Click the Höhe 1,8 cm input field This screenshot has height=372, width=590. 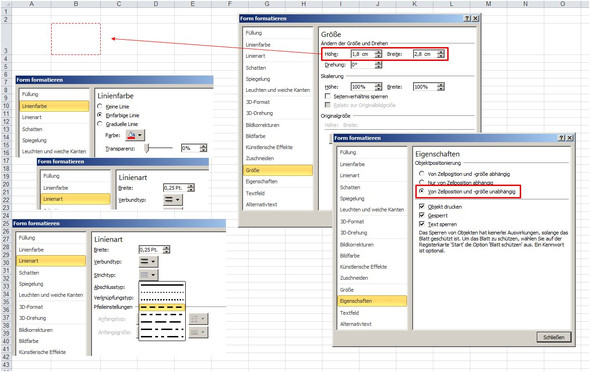(x=363, y=54)
